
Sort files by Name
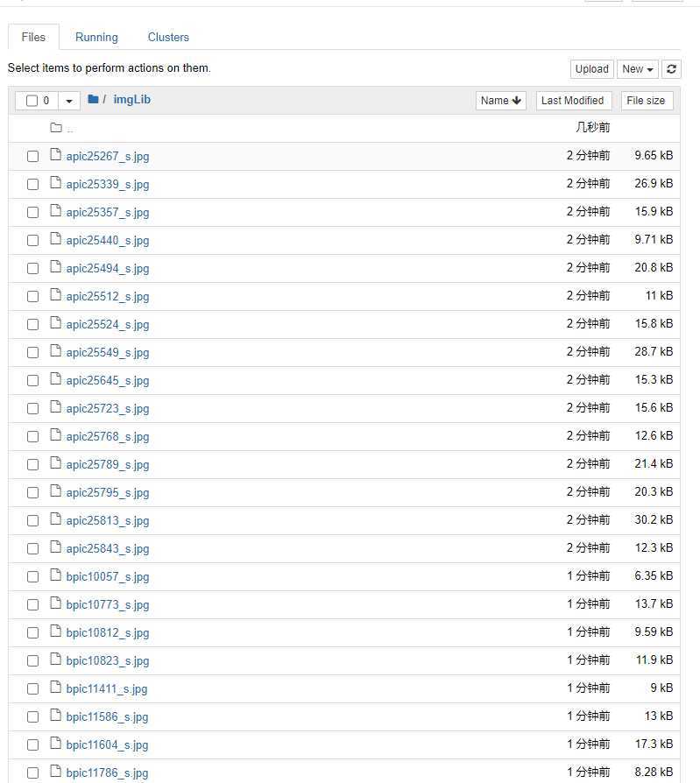(500, 101)
